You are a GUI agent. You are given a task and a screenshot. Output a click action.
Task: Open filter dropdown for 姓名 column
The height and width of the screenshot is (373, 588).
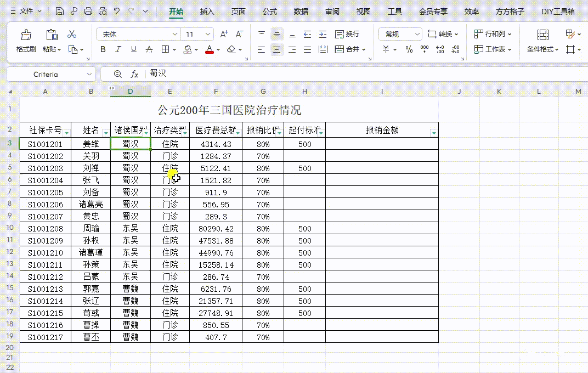point(106,133)
